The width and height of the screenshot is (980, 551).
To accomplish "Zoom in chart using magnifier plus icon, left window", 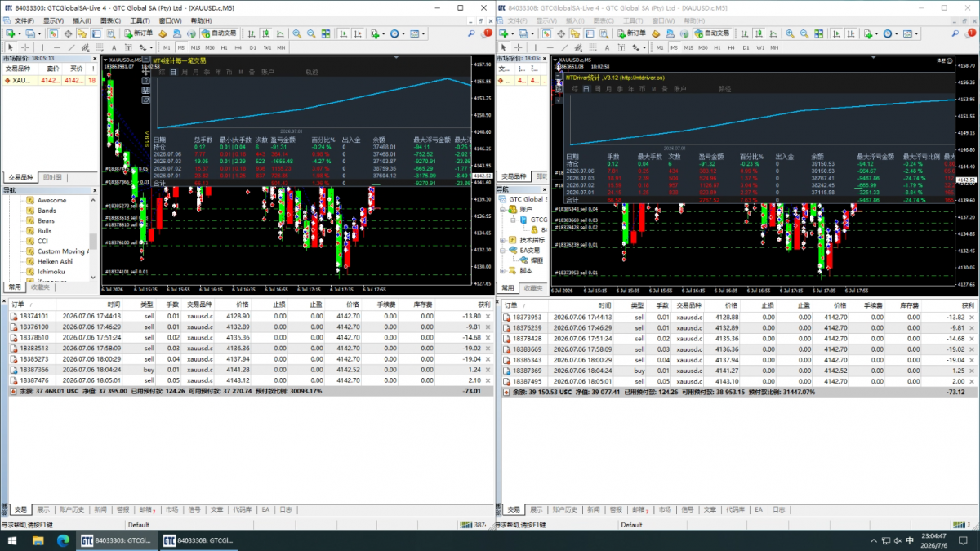I will (297, 33).
